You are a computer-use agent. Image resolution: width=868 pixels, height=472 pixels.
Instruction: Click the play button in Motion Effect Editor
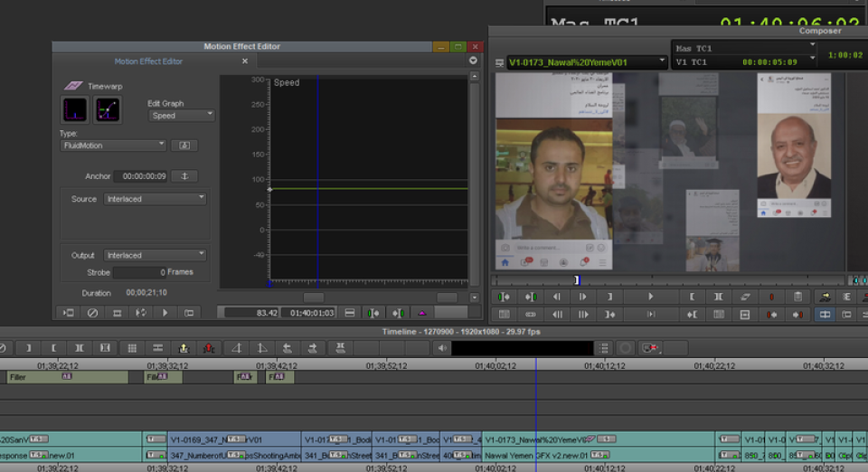(165, 313)
